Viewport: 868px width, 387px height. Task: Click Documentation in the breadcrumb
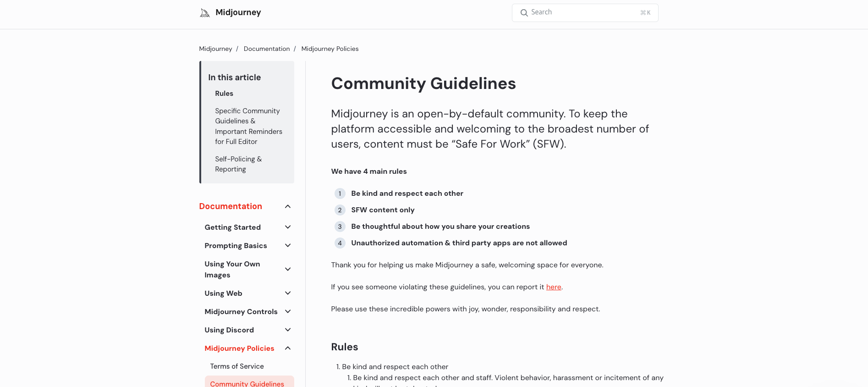click(x=267, y=49)
